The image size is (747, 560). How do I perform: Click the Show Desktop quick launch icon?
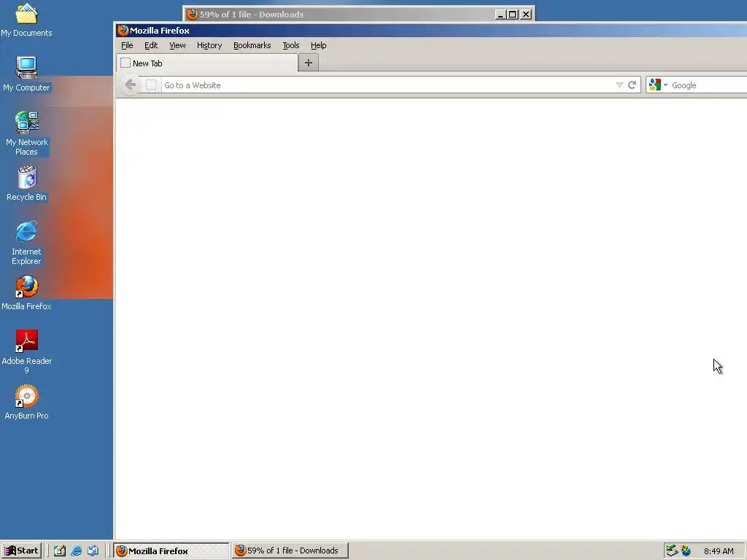coord(60,551)
